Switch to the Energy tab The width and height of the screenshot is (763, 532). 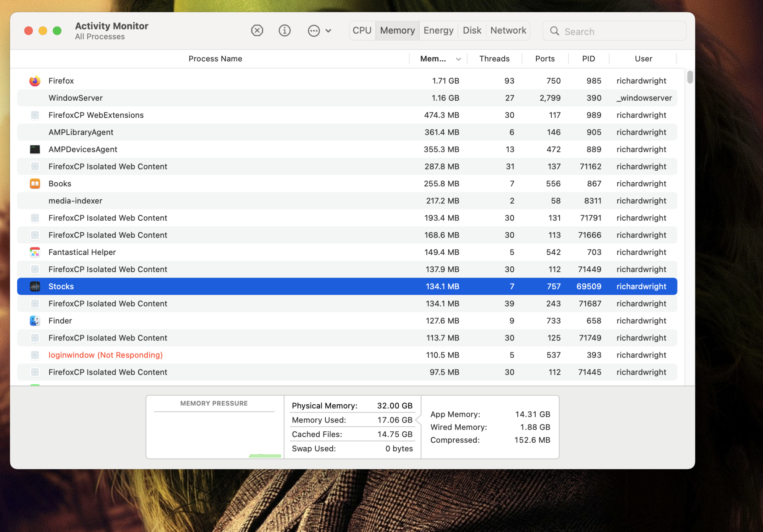point(438,31)
